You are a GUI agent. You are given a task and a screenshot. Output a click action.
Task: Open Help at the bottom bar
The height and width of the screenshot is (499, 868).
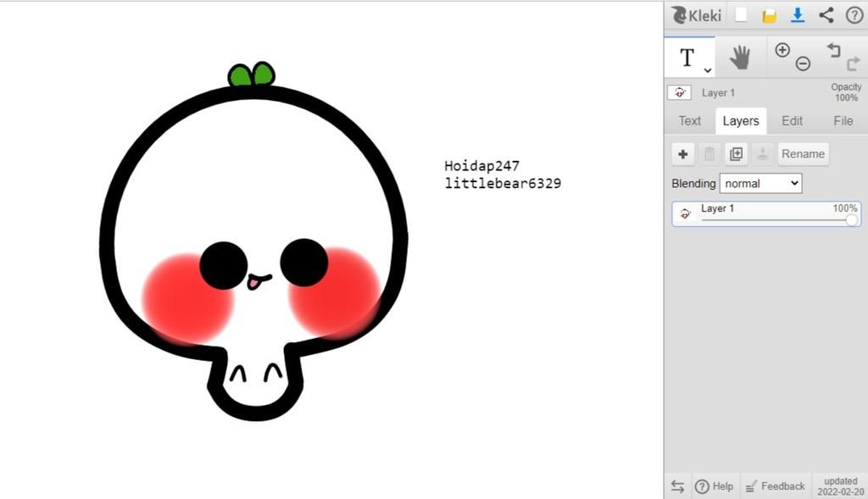[714, 486]
